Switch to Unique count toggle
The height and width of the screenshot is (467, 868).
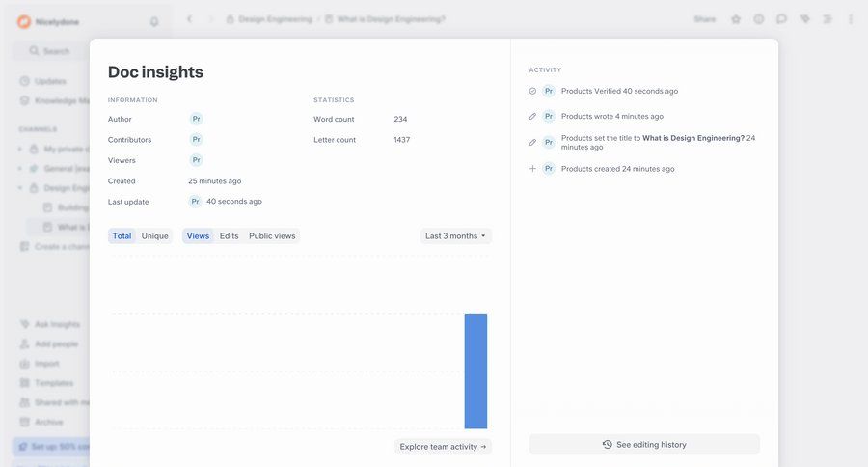click(154, 236)
